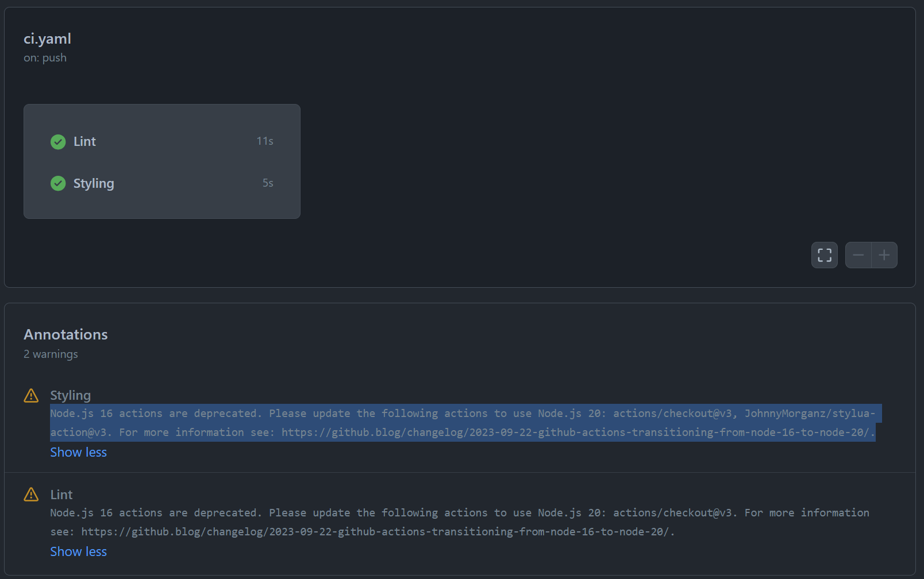The width and height of the screenshot is (924, 579).
Task: Click the 2 warnings counter text
Action: (51, 354)
